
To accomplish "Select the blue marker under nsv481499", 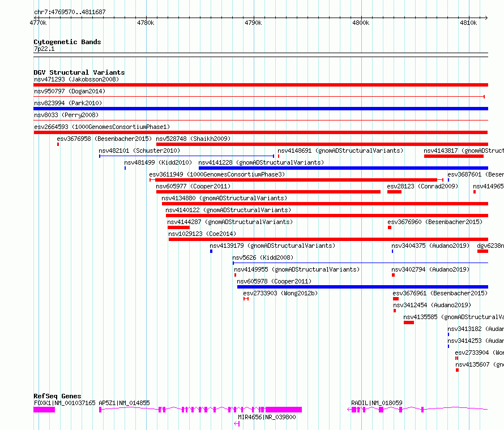I will [125, 168].
